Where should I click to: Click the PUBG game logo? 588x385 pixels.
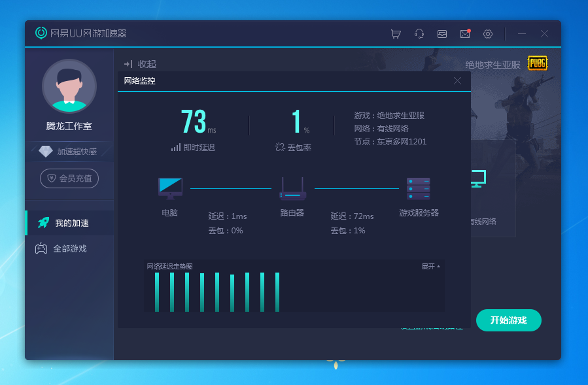[x=537, y=64]
